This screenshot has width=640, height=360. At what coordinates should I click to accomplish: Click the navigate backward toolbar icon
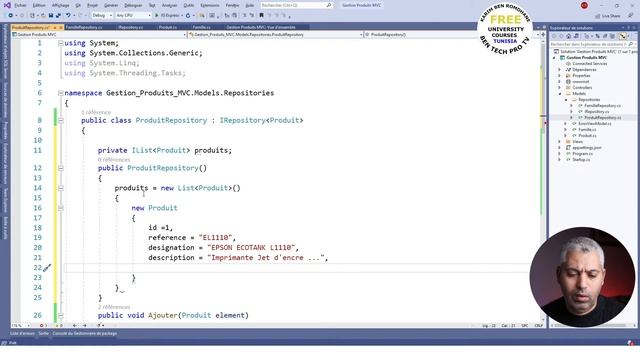11,16
